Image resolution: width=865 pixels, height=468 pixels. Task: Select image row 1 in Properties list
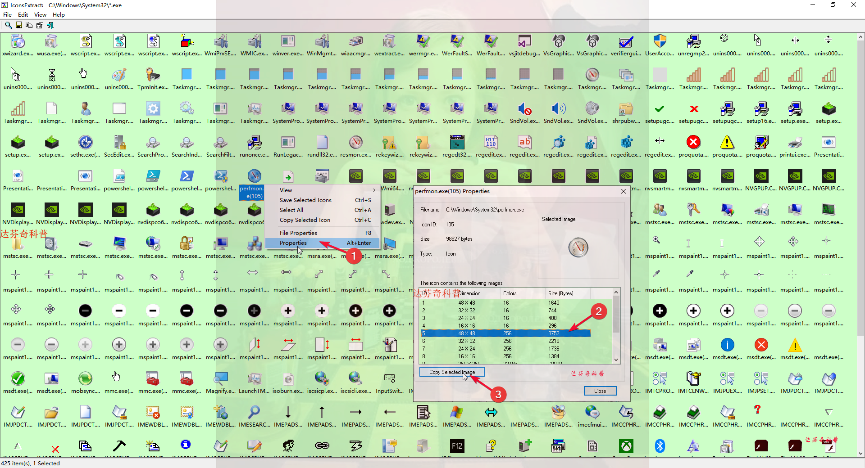(x=505, y=302)
